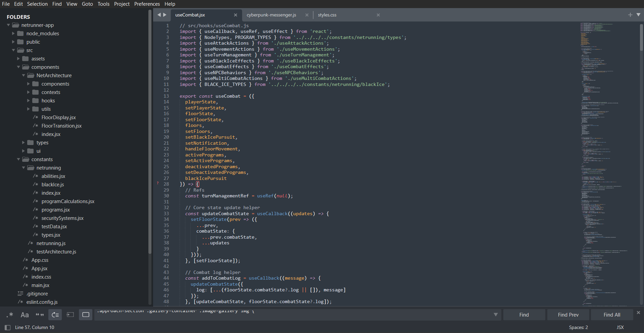Open the tab list dropdown arrow

point(638,15)
